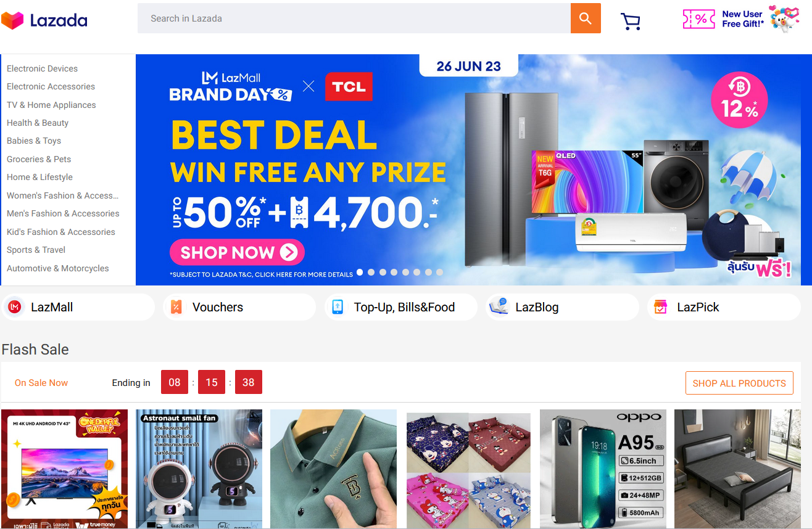The width and height of the screenshot is (812, 529).
Task: Open Electronic Devices category
Action: click(x=42, y=68)
